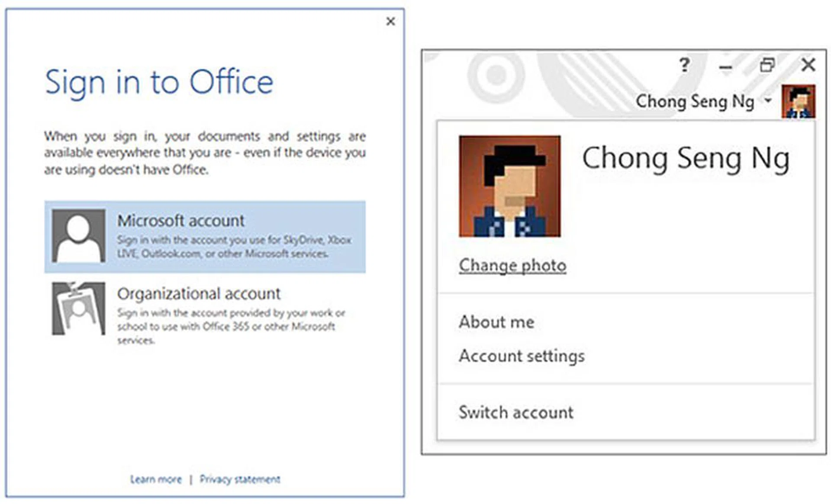Viewport: 831px width, 504px height.
Task: Open the About me menu item
Action: click(496, 322)
